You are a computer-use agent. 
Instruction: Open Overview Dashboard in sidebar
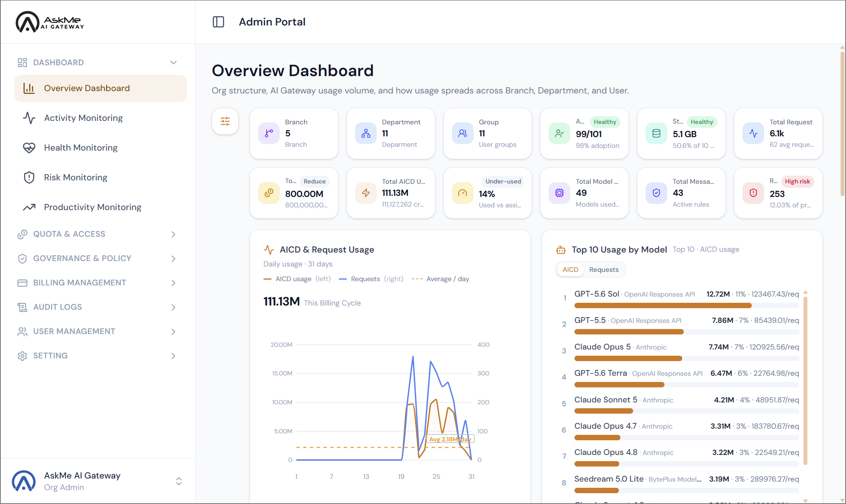click(x=100, y=88)
